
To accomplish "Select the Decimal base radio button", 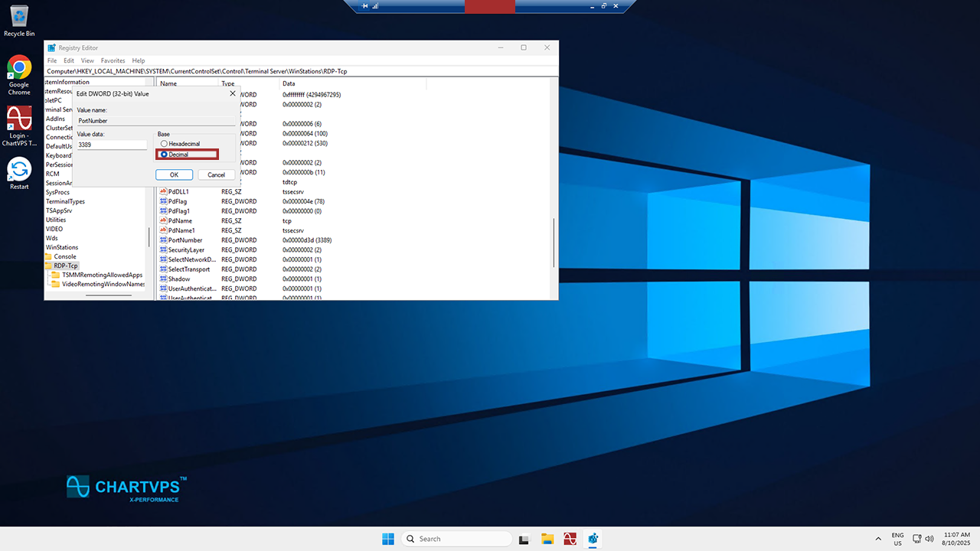I will [164, 155].
